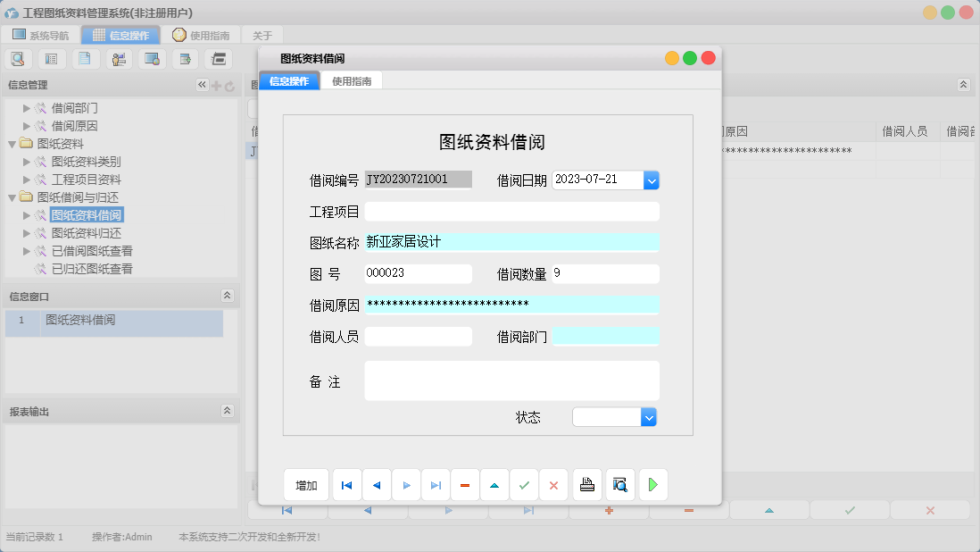Open print preview in the borrow dialog
The width and height of the screenshot is (980, 552).
coord(619,484)
